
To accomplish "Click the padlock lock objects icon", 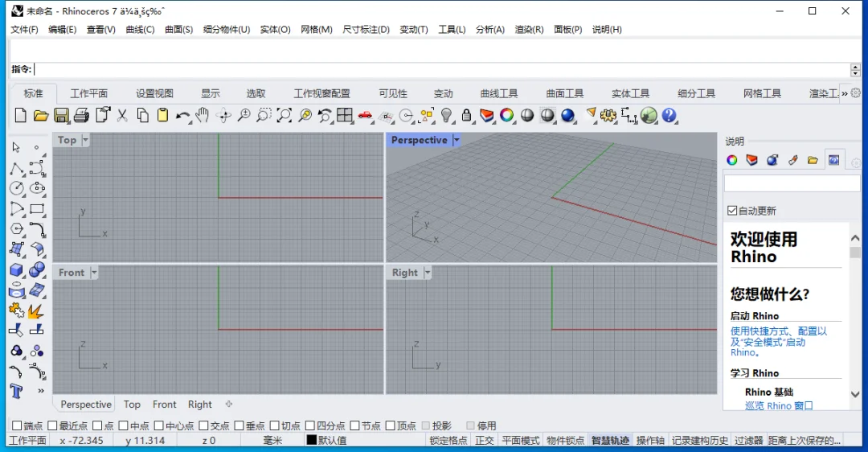I will tap(467, 115).
